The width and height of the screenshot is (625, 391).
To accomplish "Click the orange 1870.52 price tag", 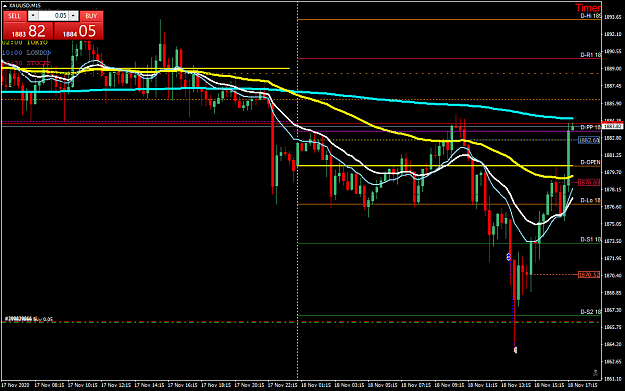I will 589,275.
